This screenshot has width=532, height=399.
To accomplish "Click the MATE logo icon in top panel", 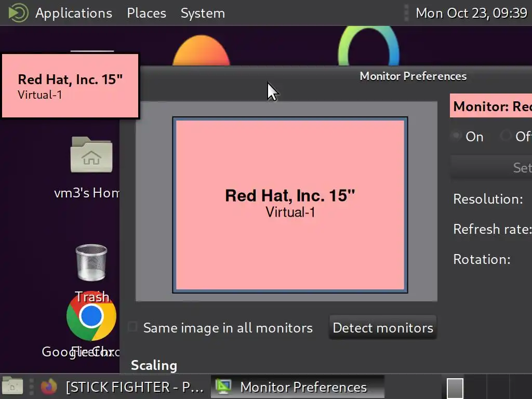I will [x=18, y=13].
